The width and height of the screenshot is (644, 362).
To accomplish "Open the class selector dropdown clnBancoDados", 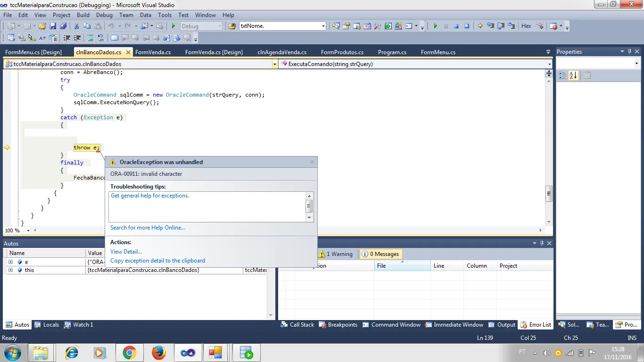I will coord(275,64).
